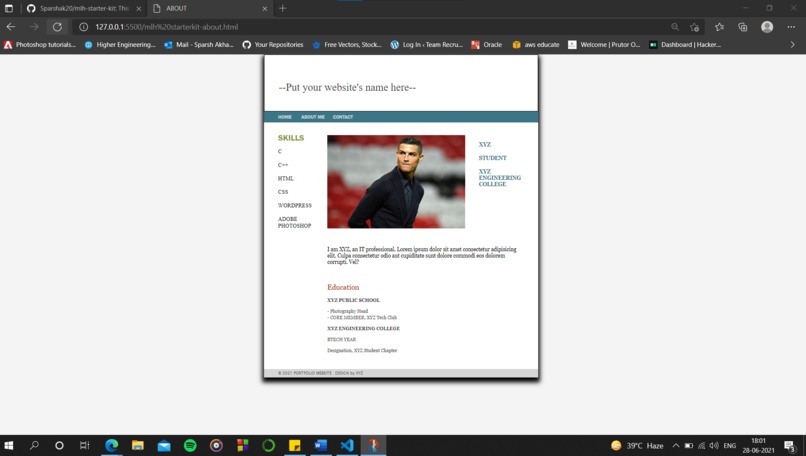The image size is (806, 456).
Task: Open the Mail - Sparsh Akha bookmark
Action: pos(198,45)
